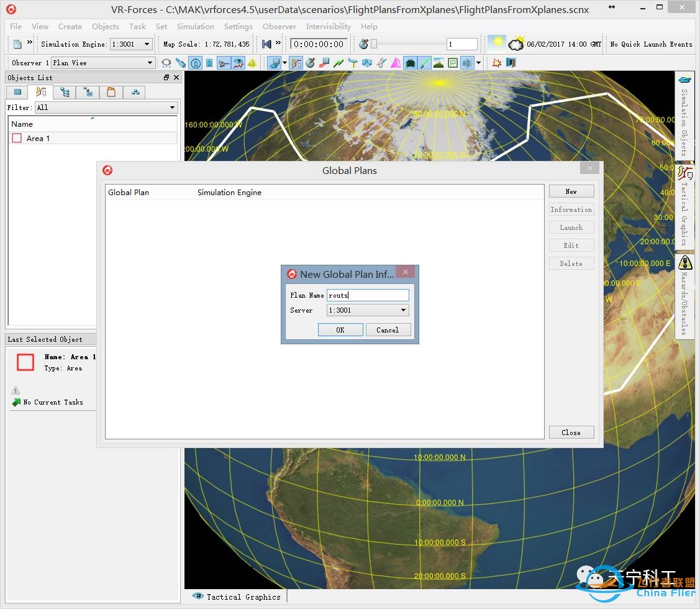Click the exit door icon in toolbar

coord(511,63)
